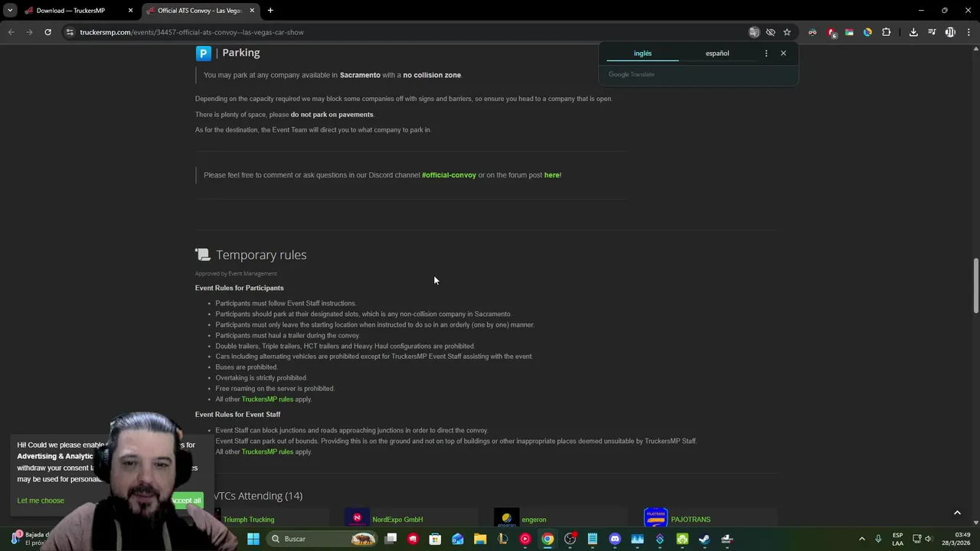Close the Download — TruckersMP tab

pos(130,11)
